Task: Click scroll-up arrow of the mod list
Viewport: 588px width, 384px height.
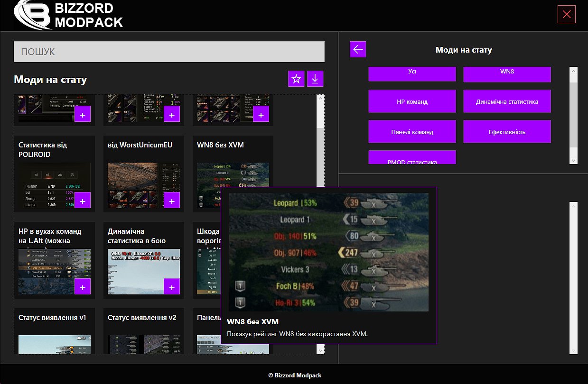Action: (320, 99)
